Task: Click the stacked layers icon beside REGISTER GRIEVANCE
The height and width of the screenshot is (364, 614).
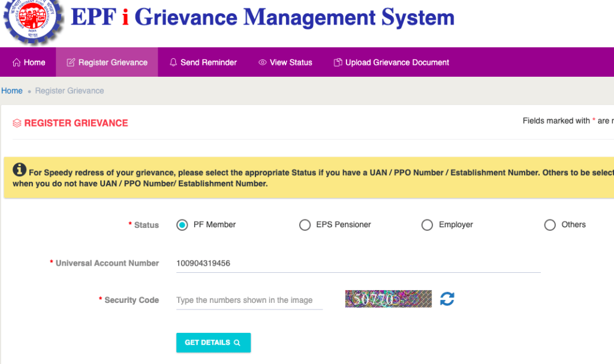Action: pyautogui.click(x=17, y=123)
